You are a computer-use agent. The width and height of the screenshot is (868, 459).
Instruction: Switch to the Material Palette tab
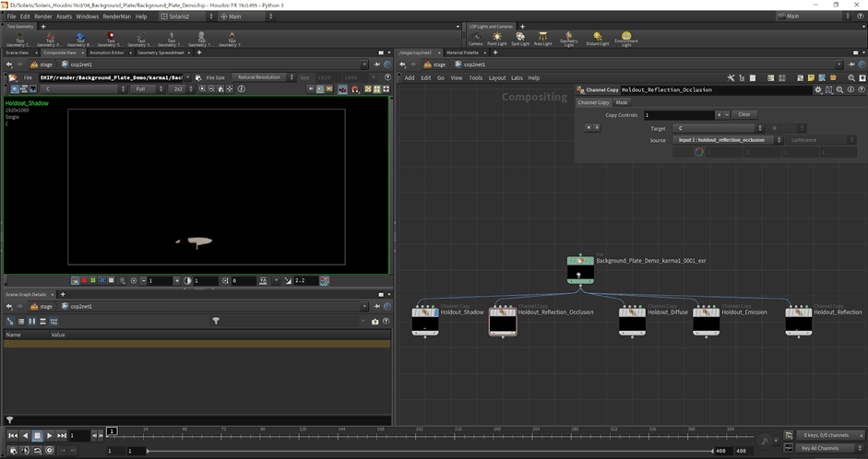[x=462, y=53]
